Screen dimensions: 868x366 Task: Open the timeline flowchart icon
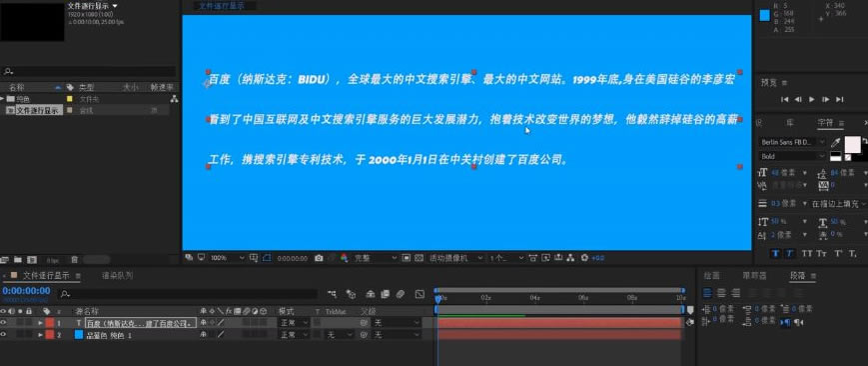[571, 258]
